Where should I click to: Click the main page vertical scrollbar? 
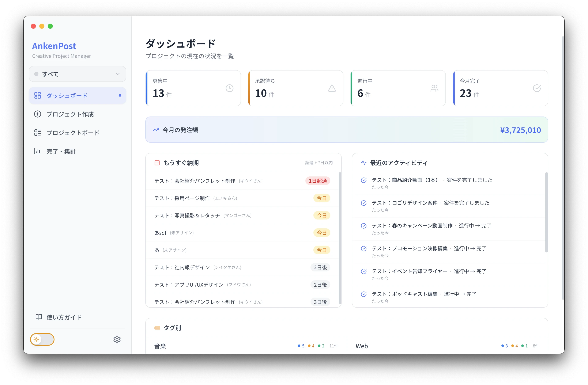coord(563,168)
